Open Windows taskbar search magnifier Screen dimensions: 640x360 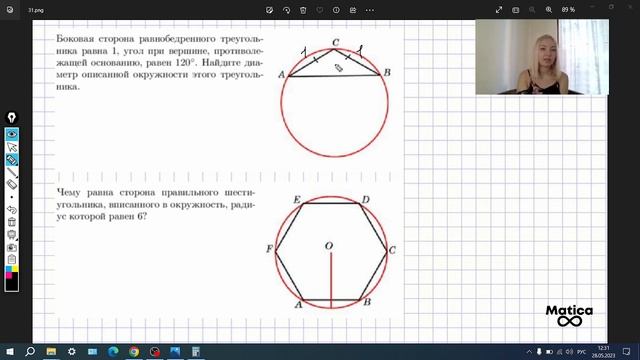(30, 351)
